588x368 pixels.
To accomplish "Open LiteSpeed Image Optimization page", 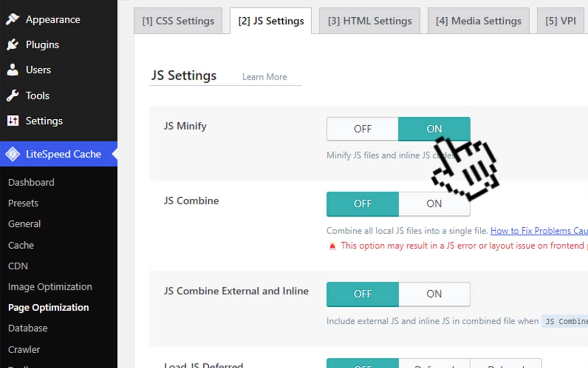I will tap(50, 287).
